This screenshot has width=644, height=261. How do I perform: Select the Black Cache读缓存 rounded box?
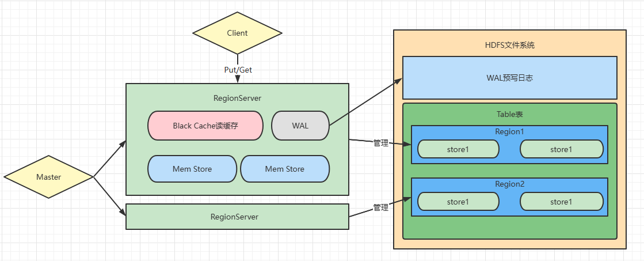tap(205, 126)
